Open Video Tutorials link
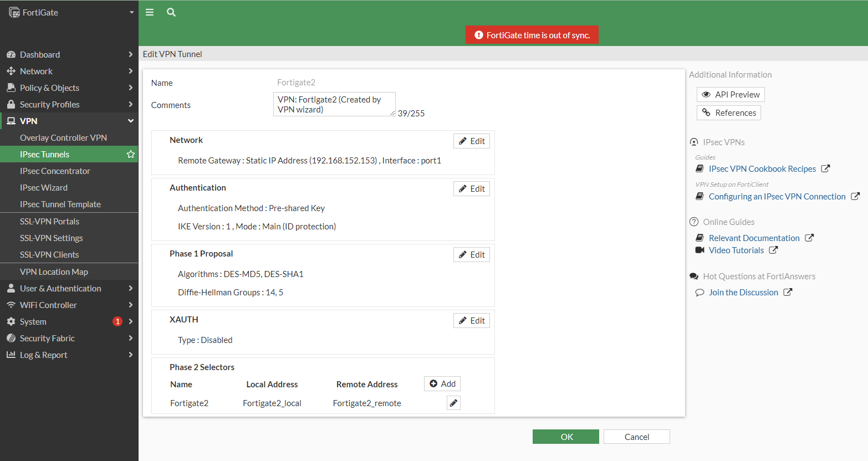This screenshot has width=868, height=461. click(736, 250)
